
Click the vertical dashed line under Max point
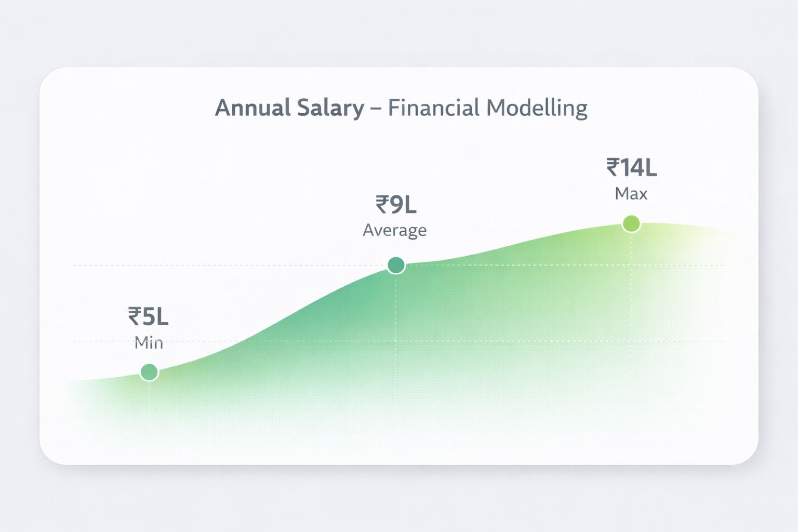631,312
